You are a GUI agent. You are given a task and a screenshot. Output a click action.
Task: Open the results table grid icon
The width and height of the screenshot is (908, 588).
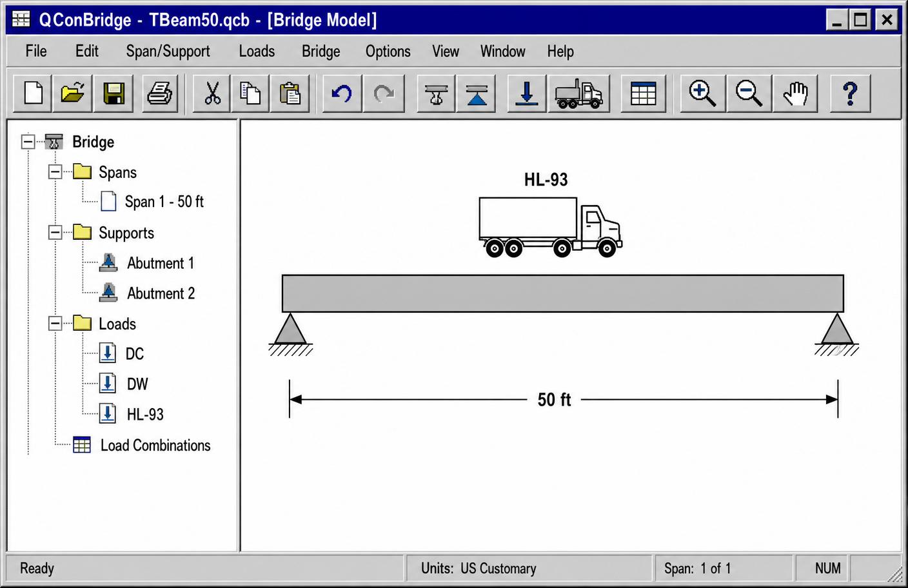643,94
